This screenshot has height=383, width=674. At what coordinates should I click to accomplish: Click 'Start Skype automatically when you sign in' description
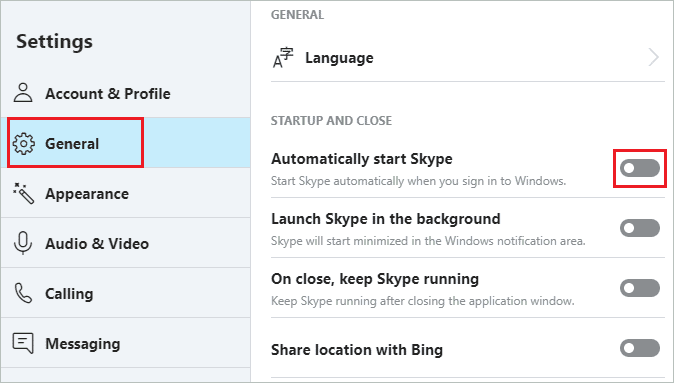pos(418,181)
